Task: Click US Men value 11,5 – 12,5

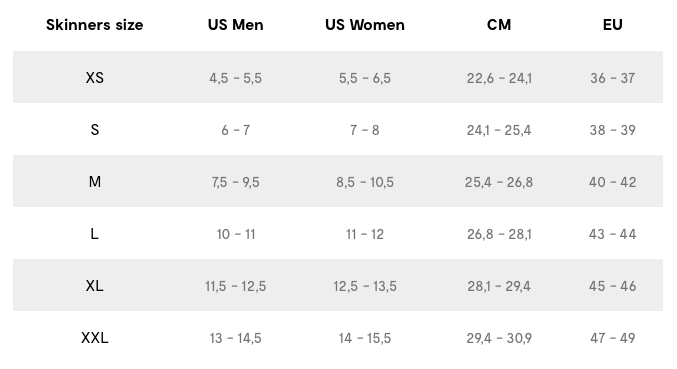Action: click(x=235, y=286)
